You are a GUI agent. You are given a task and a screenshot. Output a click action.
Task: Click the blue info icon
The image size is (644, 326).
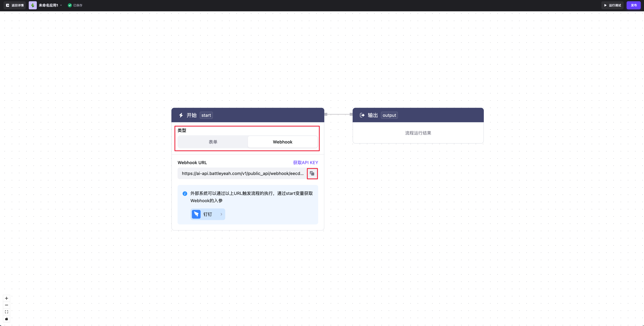(x=185, y=194)
